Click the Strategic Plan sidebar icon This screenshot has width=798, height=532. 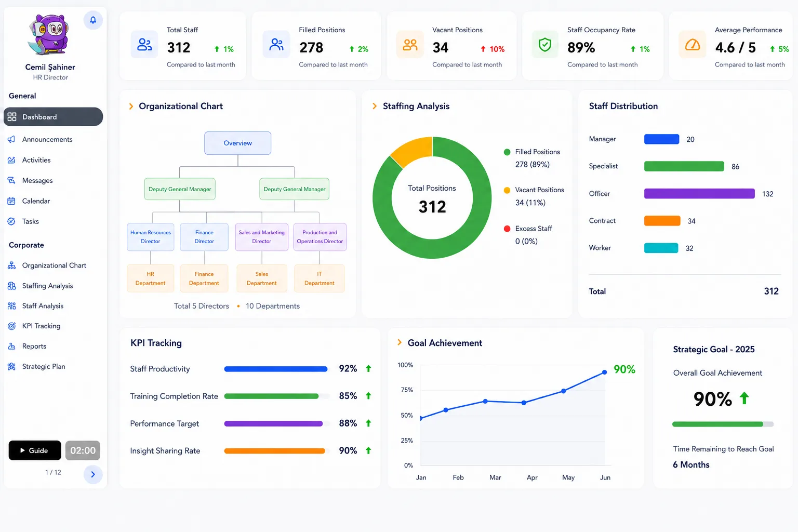click(x=11, y=366)
